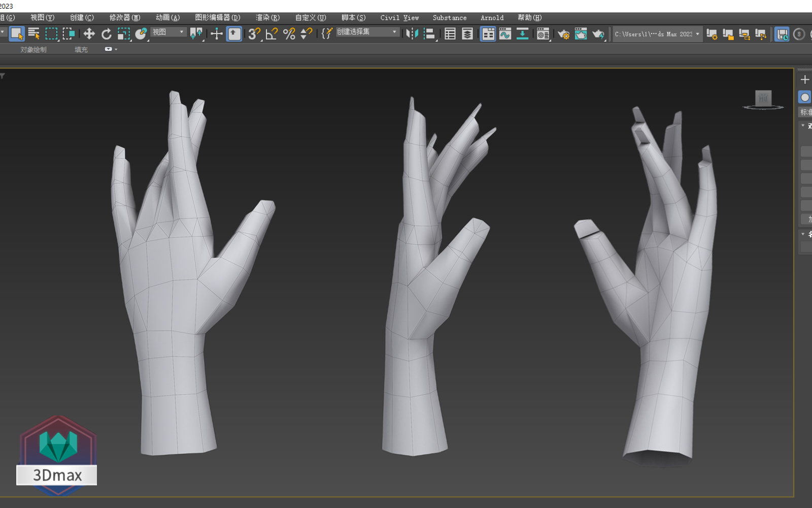Open the 渲染 menu
This screenshot has height=508, width=812.
(267, 17)
